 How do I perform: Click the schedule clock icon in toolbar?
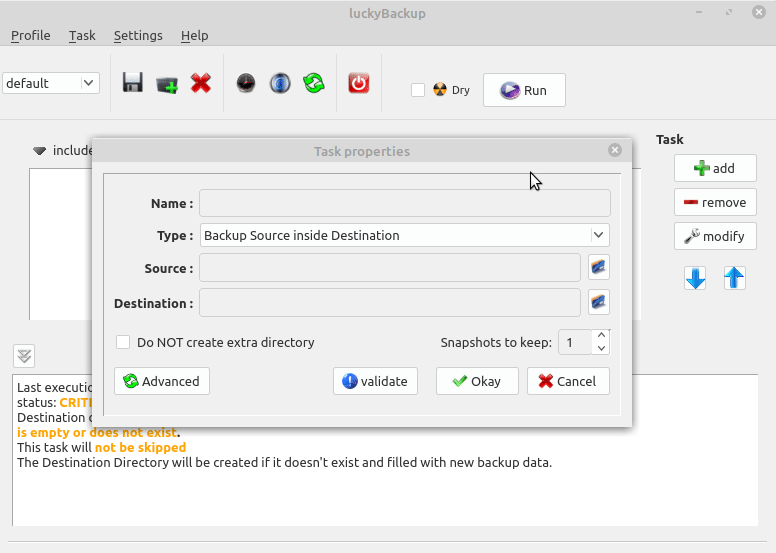tap(246, 83)
